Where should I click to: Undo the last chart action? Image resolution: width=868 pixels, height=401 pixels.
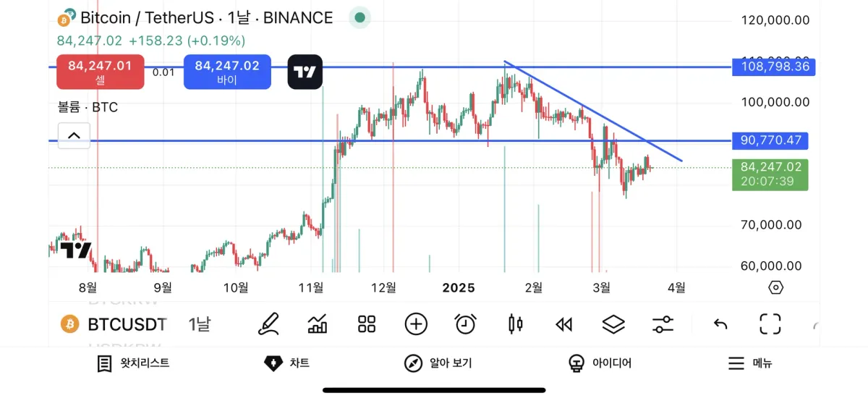pyautogui.click(x=720, y=324)
